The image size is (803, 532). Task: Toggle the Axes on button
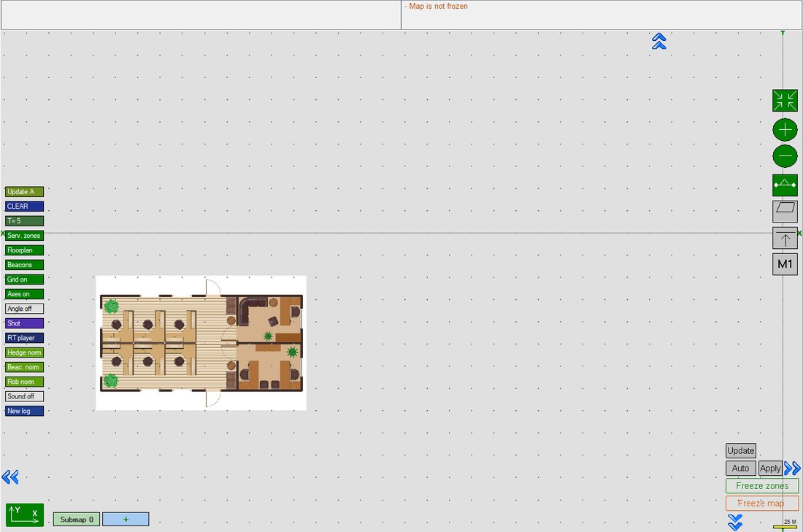point(25,294)
